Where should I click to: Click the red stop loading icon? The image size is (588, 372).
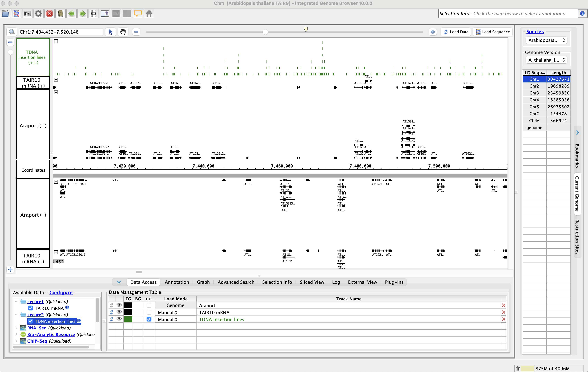click(x=49, y=13)
